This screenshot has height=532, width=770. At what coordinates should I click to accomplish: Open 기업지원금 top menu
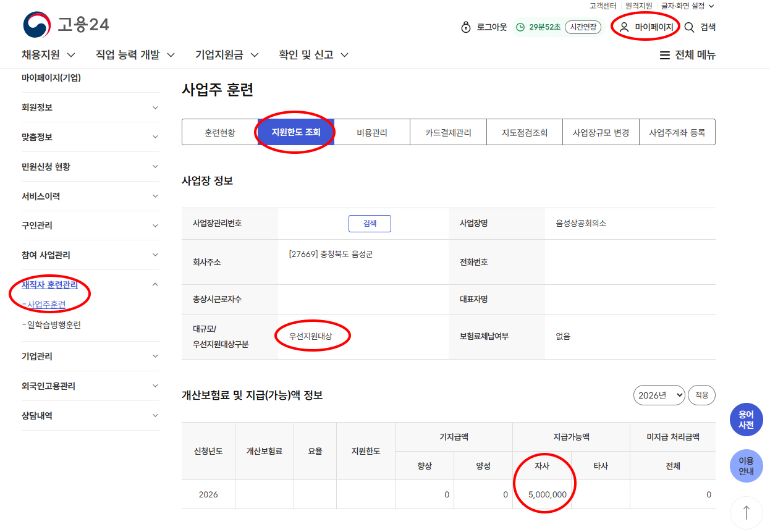pos(226,55)
